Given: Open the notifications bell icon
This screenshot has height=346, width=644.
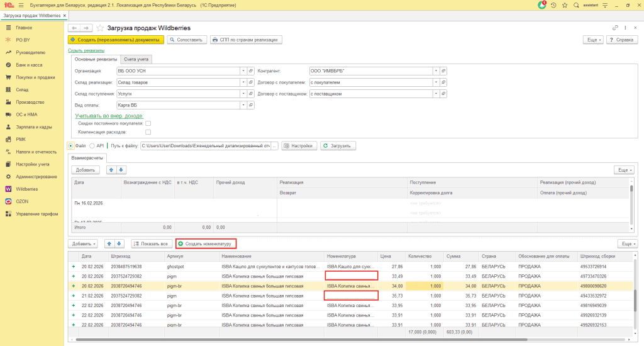Looking at the screenshot, I should point(542,5).
